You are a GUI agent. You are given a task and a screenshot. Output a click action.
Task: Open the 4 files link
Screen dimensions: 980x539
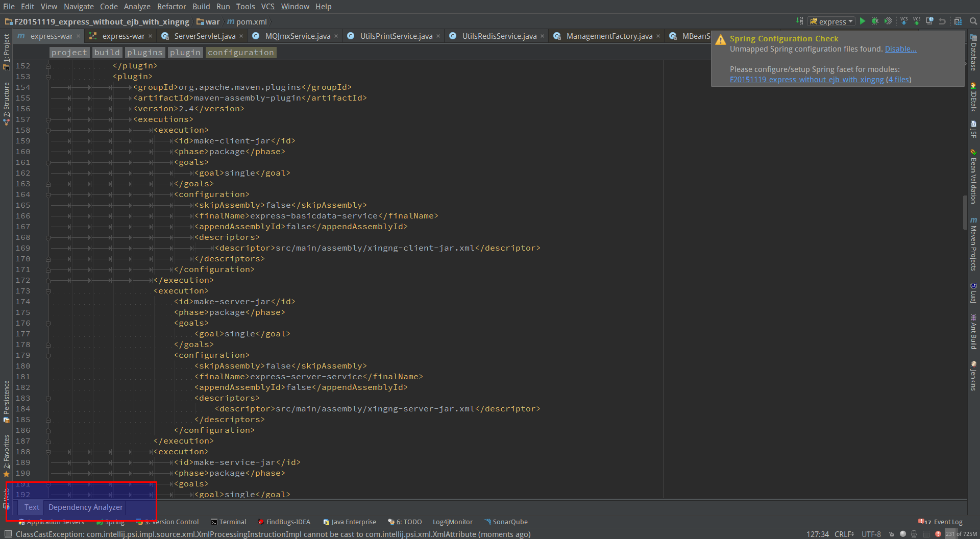point(898,80)
